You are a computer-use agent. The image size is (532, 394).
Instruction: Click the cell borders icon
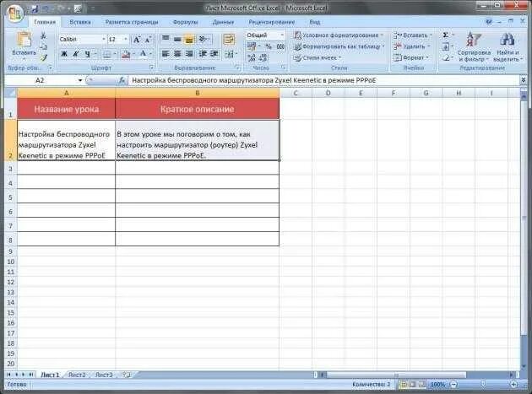click(107, 54)
